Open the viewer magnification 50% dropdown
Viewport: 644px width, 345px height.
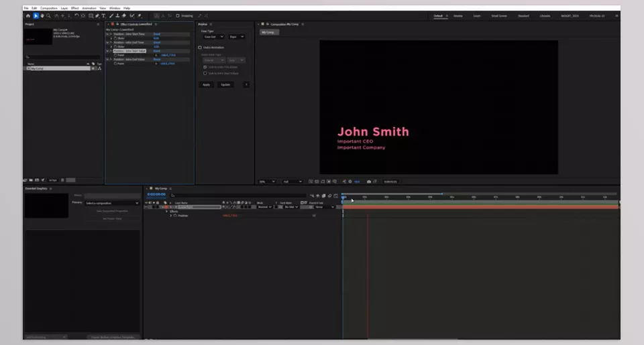266,182
